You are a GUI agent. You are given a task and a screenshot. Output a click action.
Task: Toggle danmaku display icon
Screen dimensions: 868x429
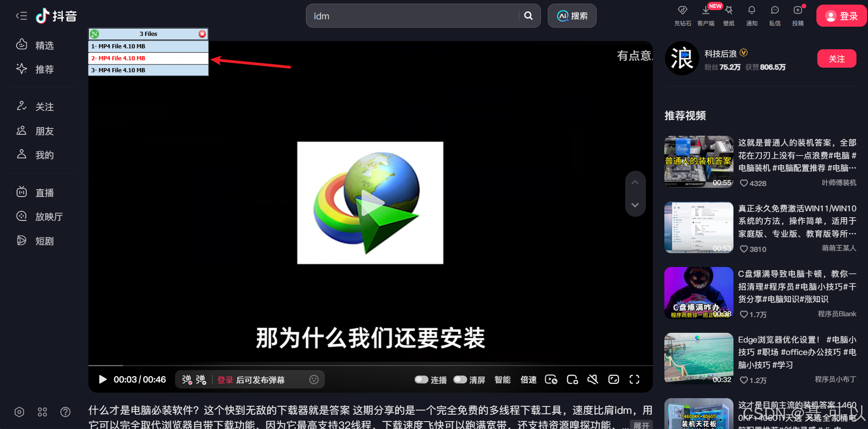pyautogui.click(x=187, y=380)
